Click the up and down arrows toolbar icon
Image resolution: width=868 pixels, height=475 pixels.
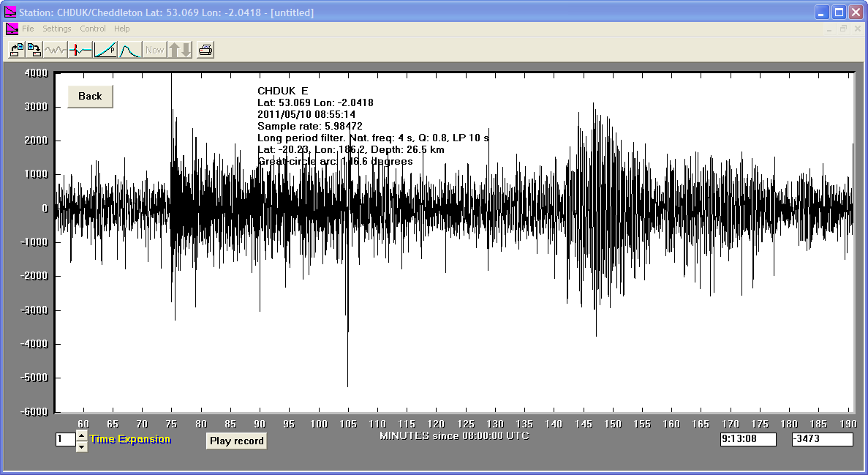[x=180, y=50]
